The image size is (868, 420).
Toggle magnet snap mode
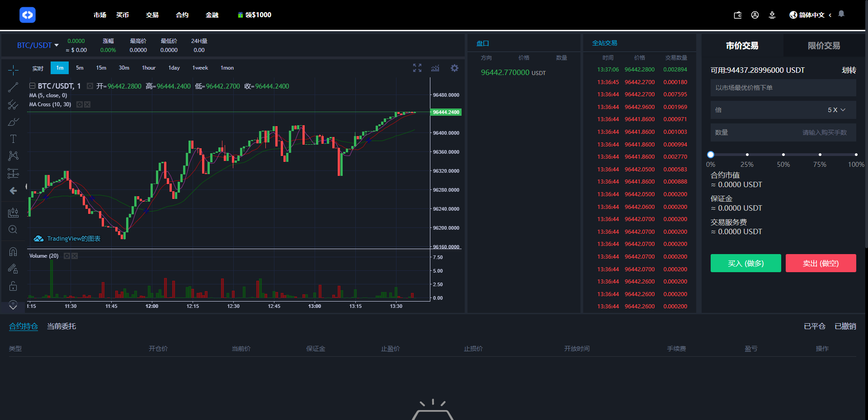13,251
